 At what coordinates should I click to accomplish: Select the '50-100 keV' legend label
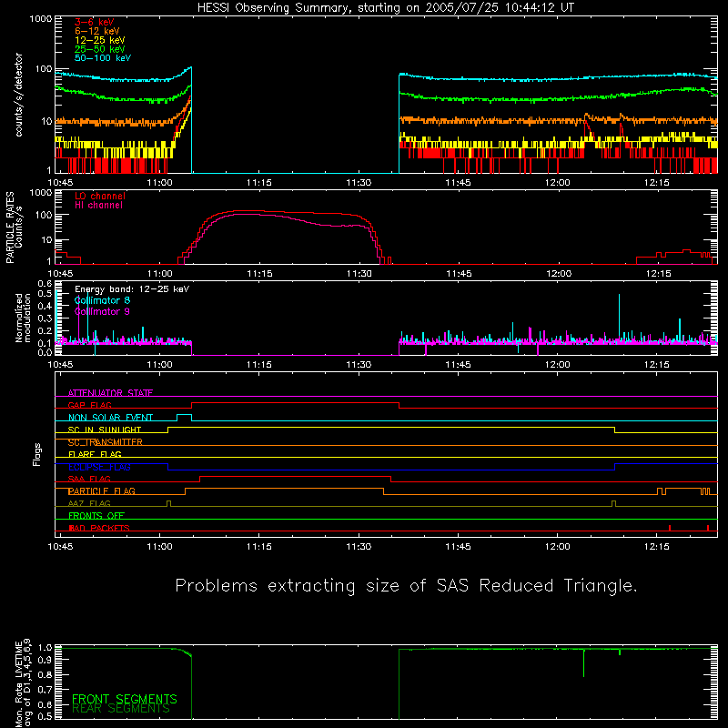click(103, 58)
